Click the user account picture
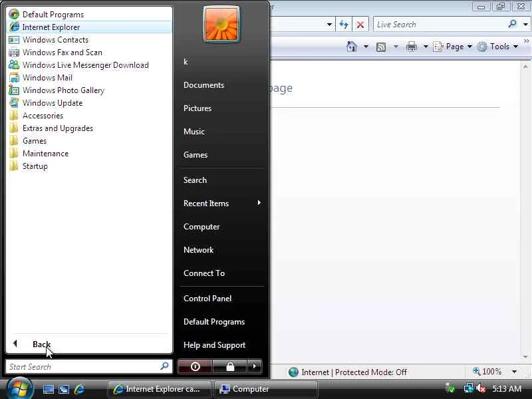 pyautogui.click(x=221, y=25)
